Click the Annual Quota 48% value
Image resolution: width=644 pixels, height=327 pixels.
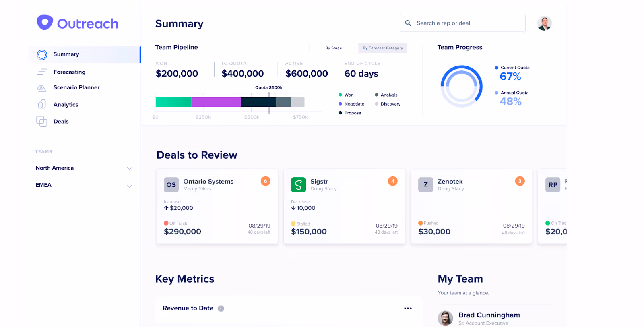pyautogui.click(x=510, y=101)
